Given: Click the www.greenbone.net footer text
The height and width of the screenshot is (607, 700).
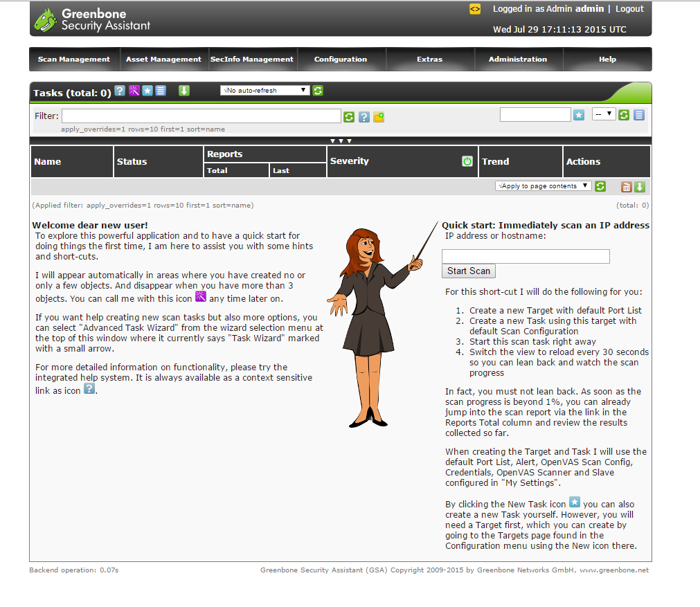Looking at the screenshot, I should click(x=614, y=570).
